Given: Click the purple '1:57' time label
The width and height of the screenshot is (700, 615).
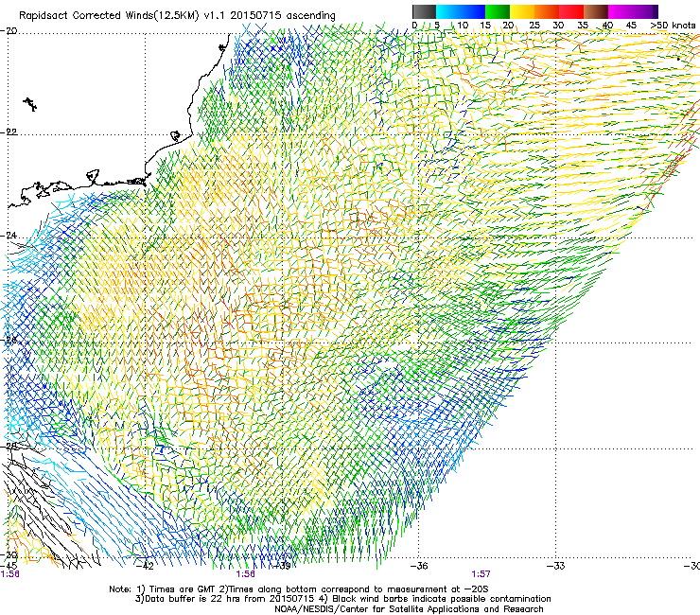Looking at the screenshot, I should point(481,574).
